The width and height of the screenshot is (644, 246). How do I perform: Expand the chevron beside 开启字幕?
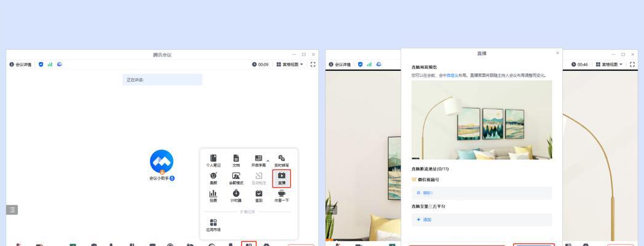pyautogui.click(x=268, y=161)
